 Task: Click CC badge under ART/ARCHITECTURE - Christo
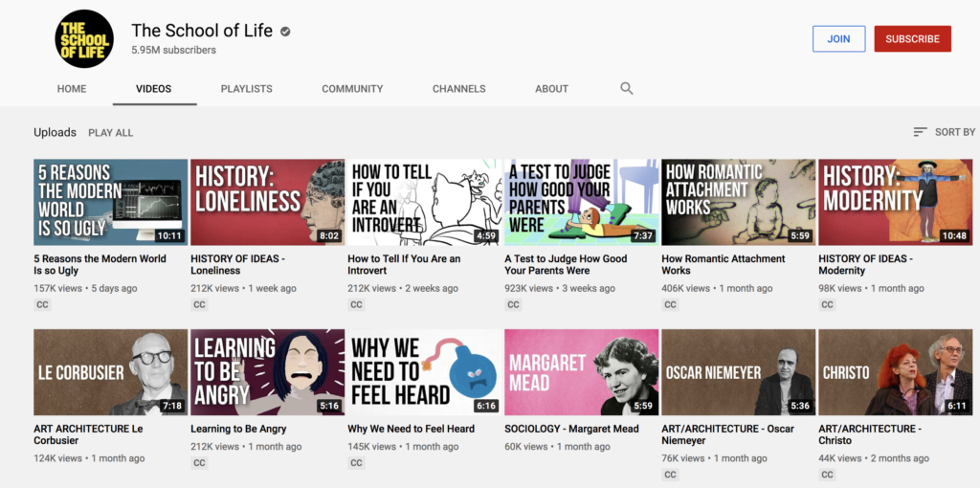point(827,475)
